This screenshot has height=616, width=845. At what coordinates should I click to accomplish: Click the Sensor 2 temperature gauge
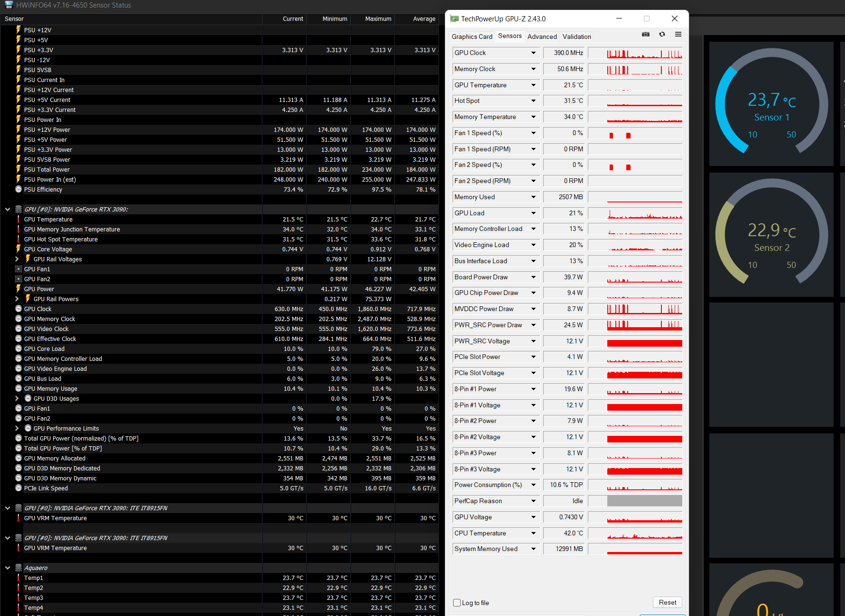[771, 235]
